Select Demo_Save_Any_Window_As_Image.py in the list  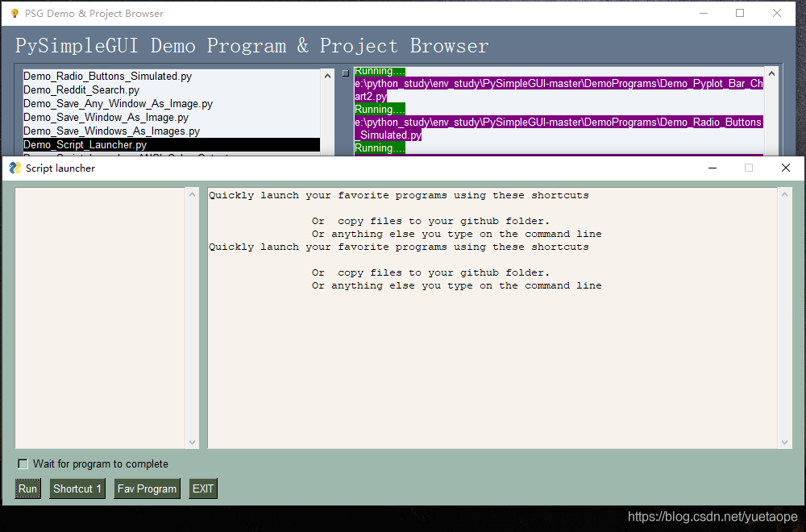[171, 104]
